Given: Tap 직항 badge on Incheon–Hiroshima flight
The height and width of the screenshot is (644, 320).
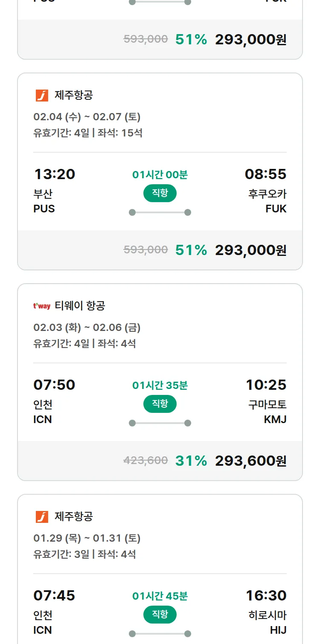Looking at the screenshot, I should tap(160, 615).
